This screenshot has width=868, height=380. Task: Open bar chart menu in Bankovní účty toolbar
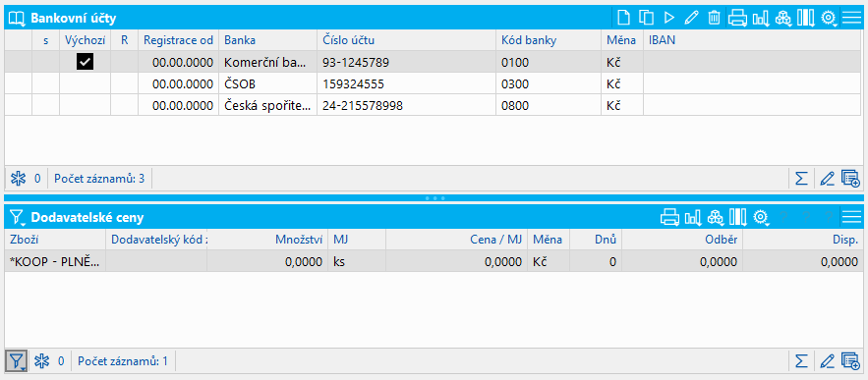tap(760, 19)
